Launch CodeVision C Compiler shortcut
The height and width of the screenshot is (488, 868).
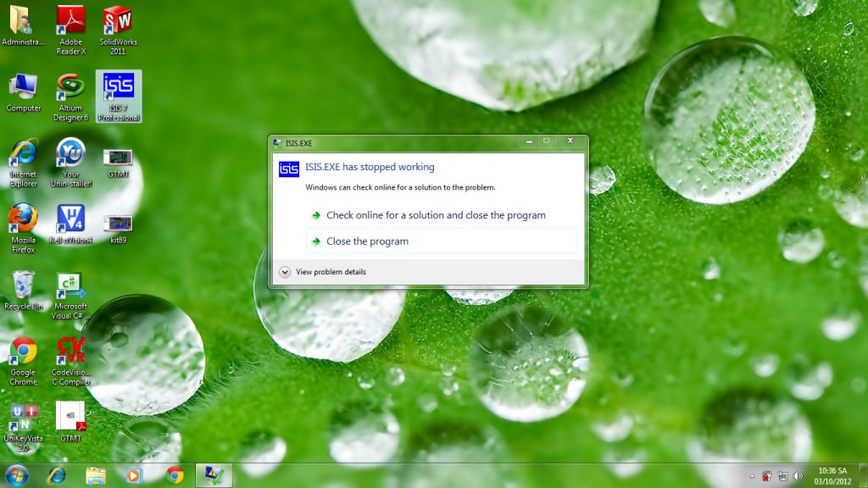tap(71, 361)
